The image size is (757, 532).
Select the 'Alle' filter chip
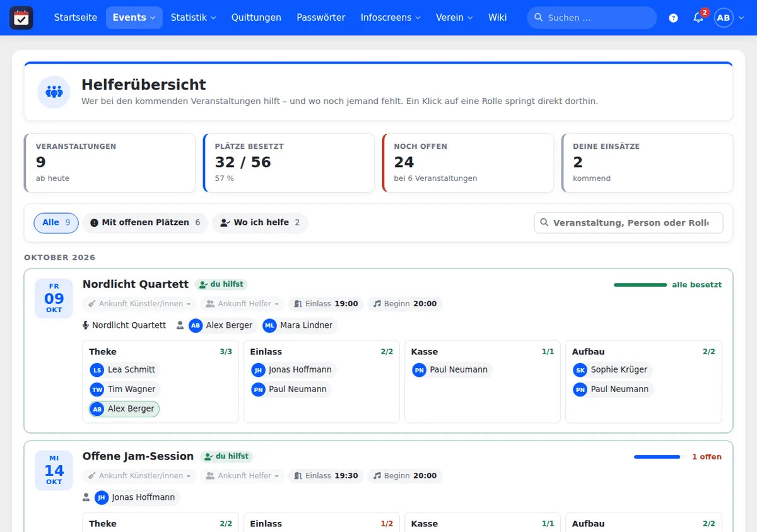click(x=56, y=223)
